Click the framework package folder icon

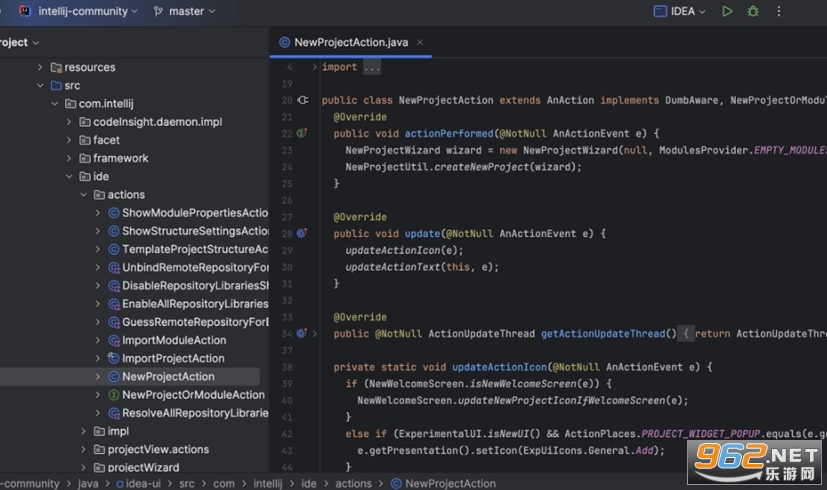[85, 158]
